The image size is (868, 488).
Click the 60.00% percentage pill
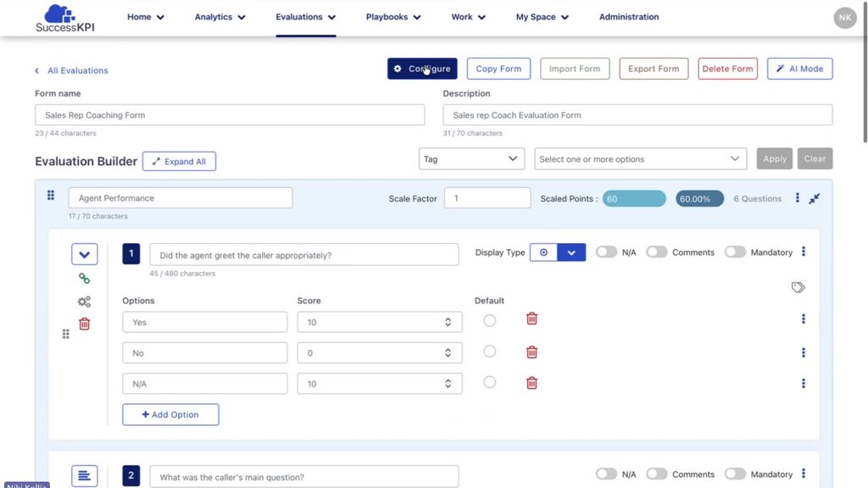coord(699,198)
